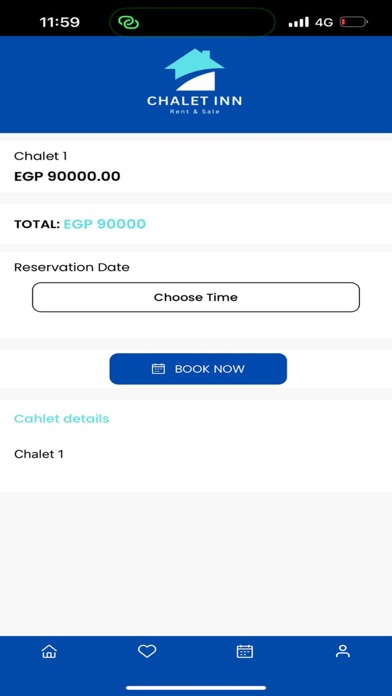Tap the CHALET INN title text
Viewport: 392px width, 696px height.
[x=194, y=101]
